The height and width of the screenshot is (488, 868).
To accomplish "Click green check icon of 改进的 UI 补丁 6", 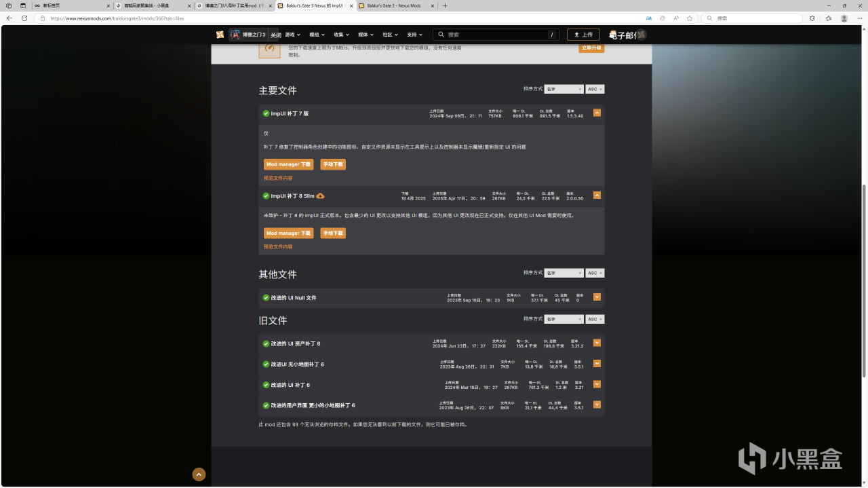I will [x=266, y=385].
